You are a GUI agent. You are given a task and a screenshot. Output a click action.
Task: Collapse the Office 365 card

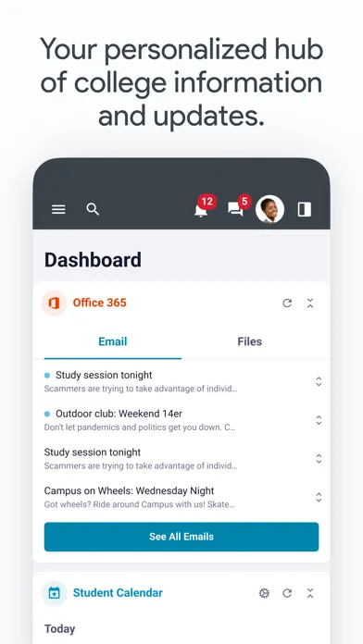(310, 303)
